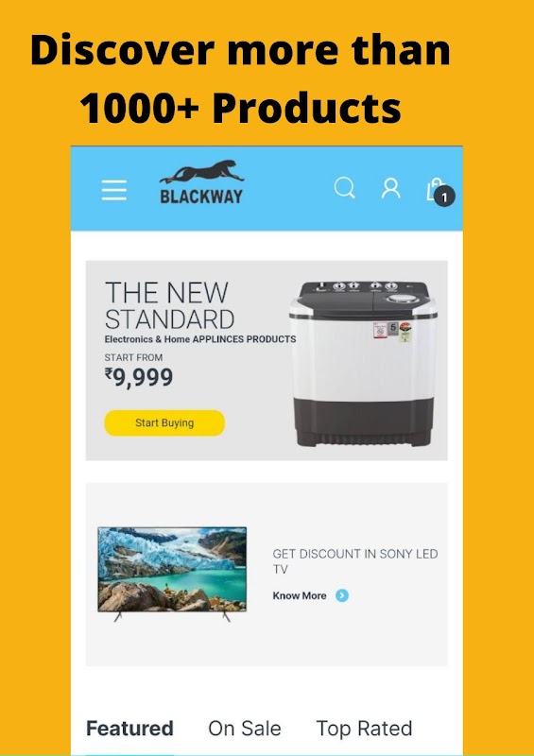This screenshot has height=756, width=534.
Task: Click THE NEW STANDARD banner heading
Action: tap(170, 305)
